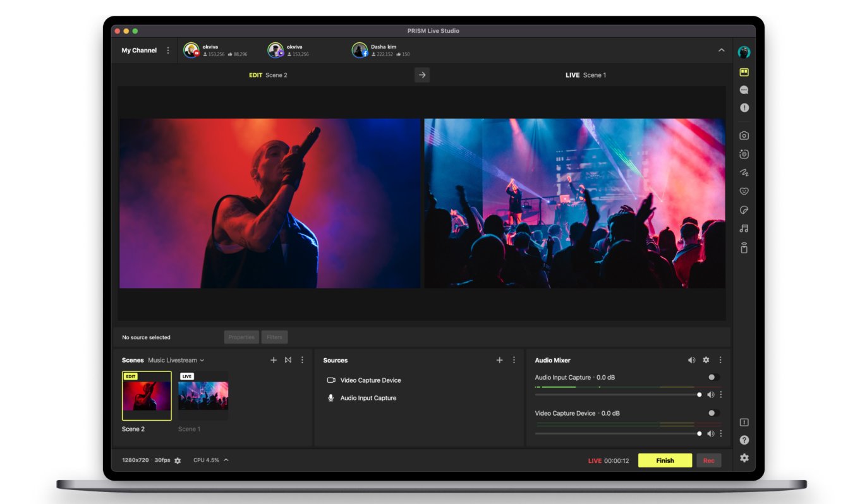
Task: Toggle the Video Capture Device switch
Action: 714,413
